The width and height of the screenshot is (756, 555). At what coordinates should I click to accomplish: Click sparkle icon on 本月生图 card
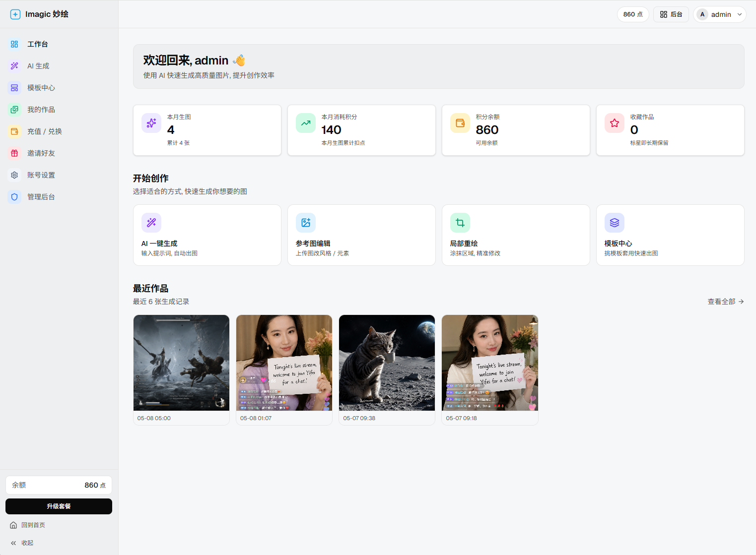pos(151,123)
